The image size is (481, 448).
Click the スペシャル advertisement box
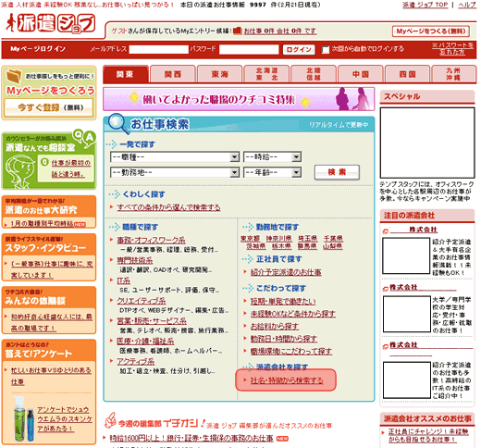click(x=427, y=143)
